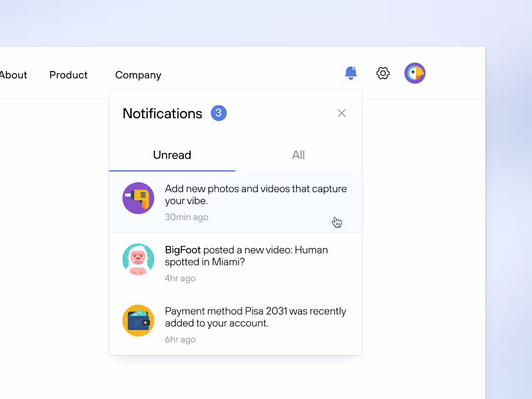Viewport: 532px width, 399px height.
Task: Click the unread indicator dot on the bell
Action: (355, 68)
